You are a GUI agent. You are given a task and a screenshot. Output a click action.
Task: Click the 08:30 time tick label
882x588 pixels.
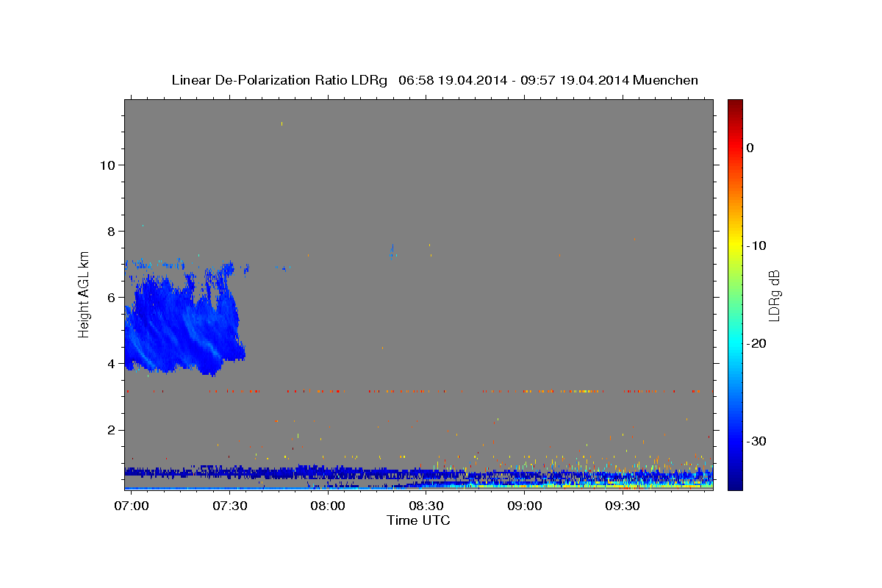pyautogui.click(x=426, y=506)
